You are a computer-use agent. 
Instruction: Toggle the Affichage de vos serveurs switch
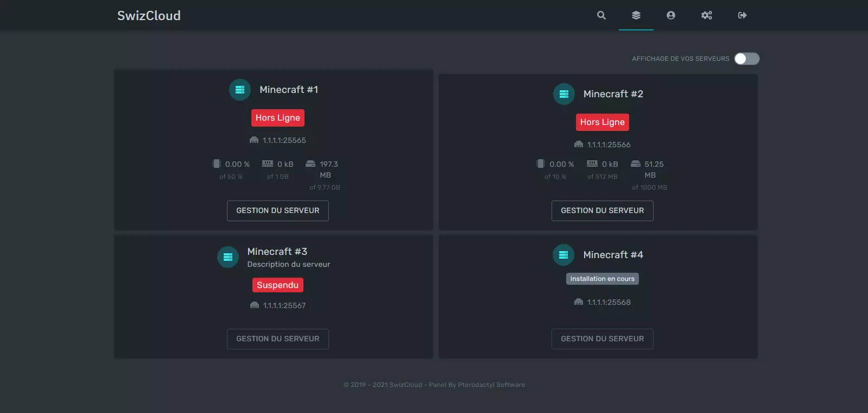click(746, 59)
